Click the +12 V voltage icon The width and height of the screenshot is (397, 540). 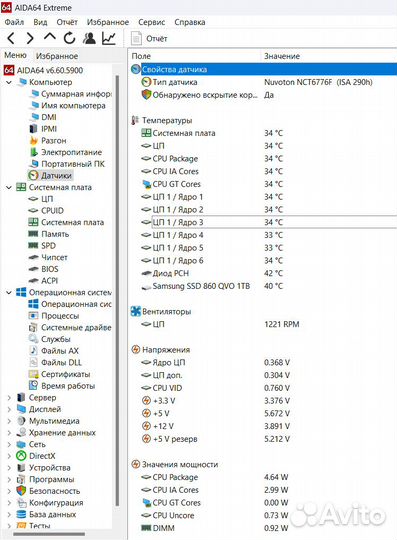(146, 426)
